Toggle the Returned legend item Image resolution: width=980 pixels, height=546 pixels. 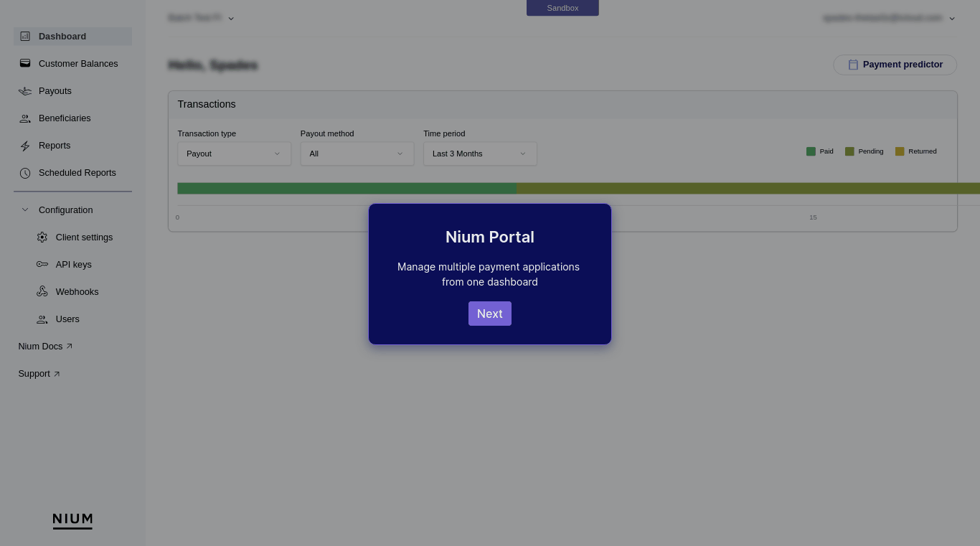coord(915,151)
